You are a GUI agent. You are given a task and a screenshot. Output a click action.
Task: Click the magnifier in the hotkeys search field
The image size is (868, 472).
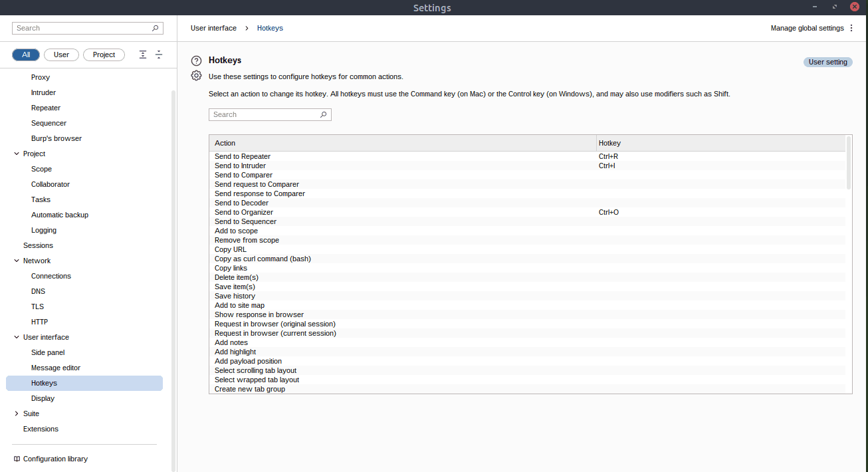pyautogui.click(x=324, y=114)
